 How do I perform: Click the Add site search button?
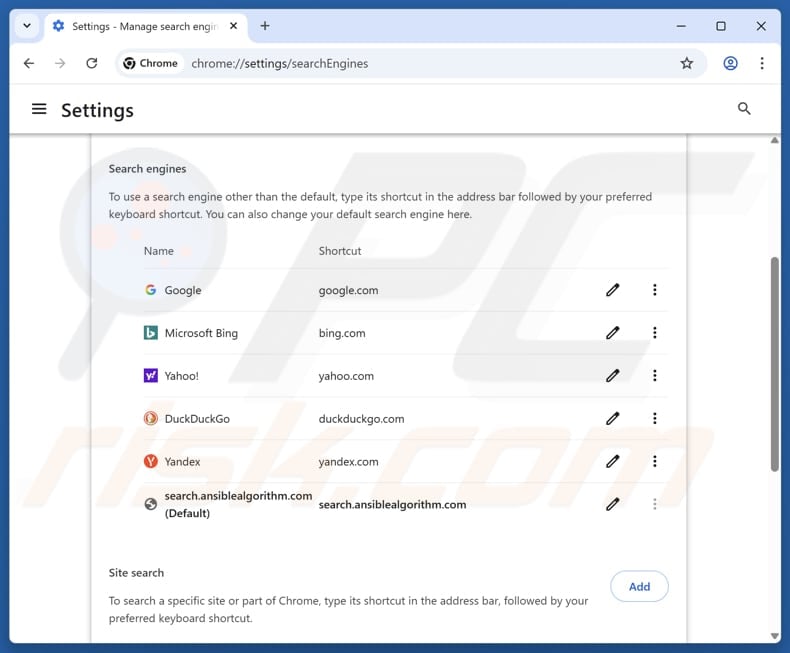(639, 586)
